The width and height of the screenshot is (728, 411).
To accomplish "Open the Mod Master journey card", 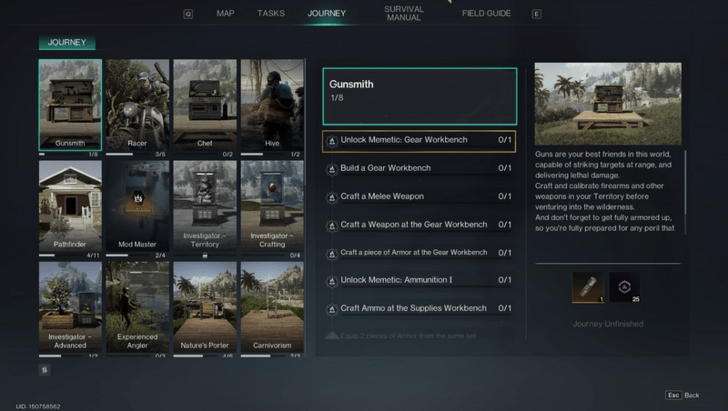I will tap(137, 208).
